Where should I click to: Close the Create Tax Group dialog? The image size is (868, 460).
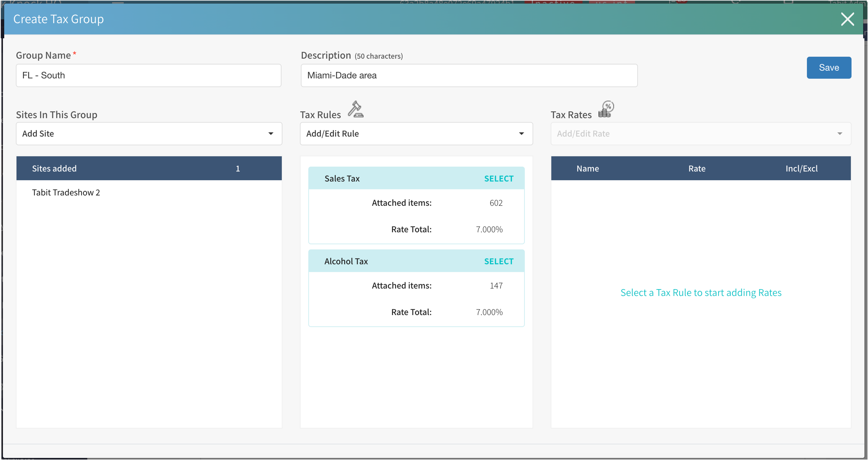click(847, 19)
